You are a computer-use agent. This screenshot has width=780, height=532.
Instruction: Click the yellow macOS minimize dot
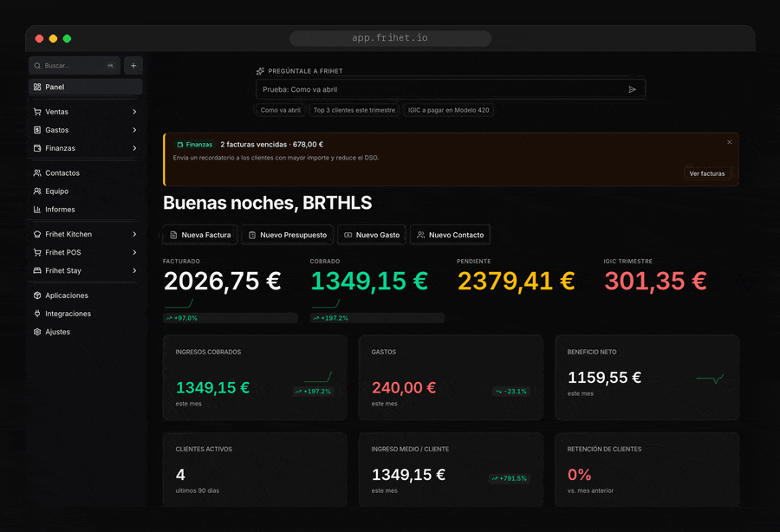pyautogui.click(x=53, y=39)
